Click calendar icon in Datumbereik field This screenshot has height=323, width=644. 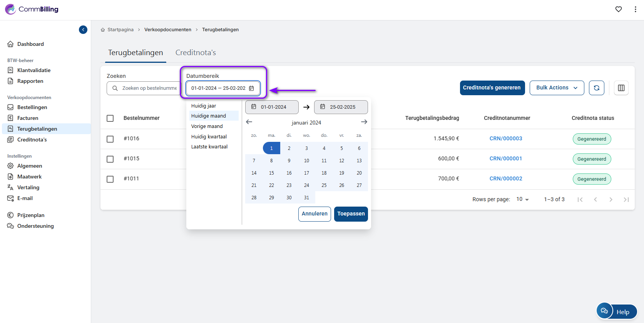pos(251,88)
